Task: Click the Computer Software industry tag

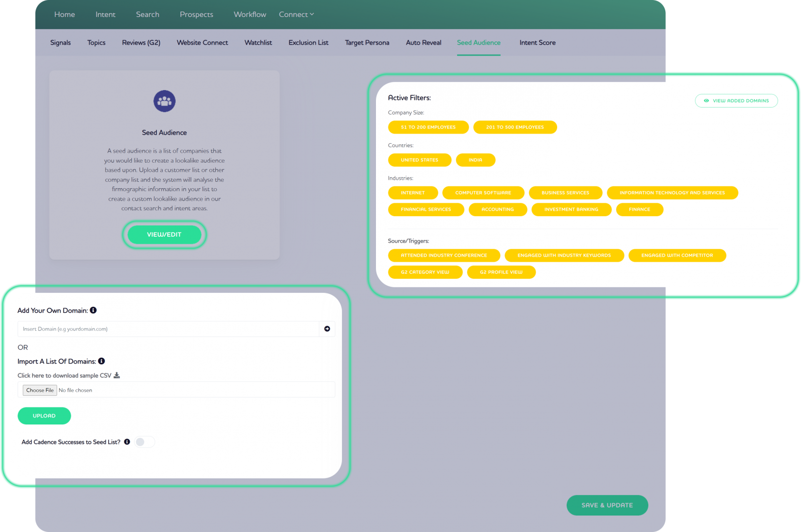Action: (483, 193)
